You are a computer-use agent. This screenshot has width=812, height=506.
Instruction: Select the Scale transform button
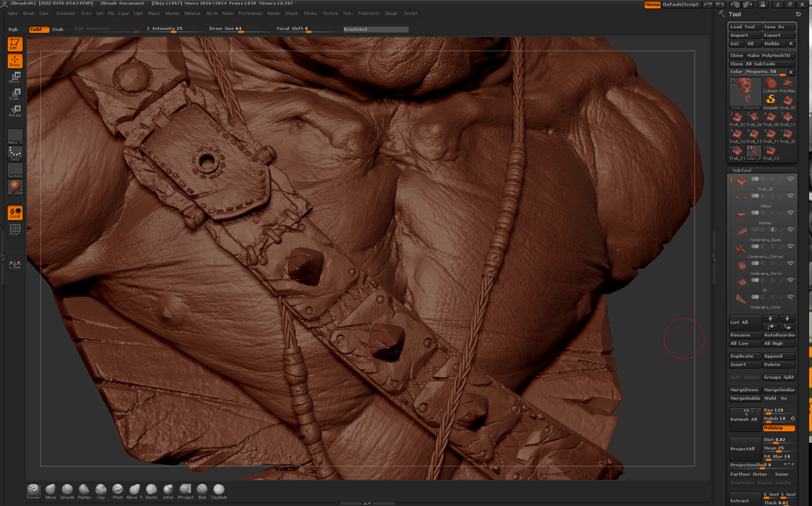coord(15,95)
